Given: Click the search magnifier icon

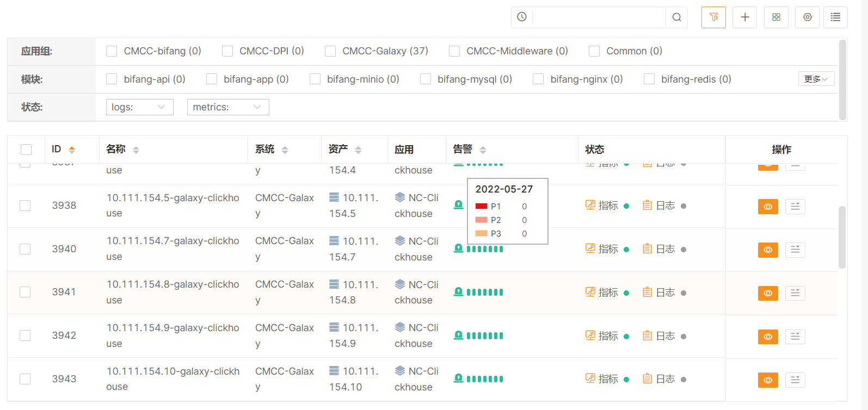Looking at the screenshot, I should pyautogui.click(x=676, y=17).
